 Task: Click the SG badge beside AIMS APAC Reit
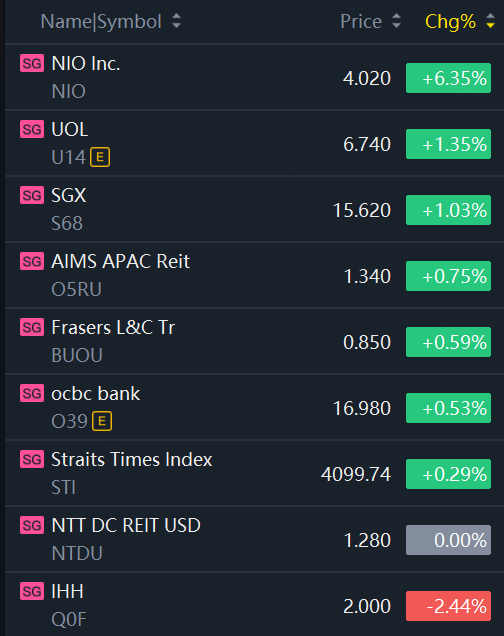[32, 262]
